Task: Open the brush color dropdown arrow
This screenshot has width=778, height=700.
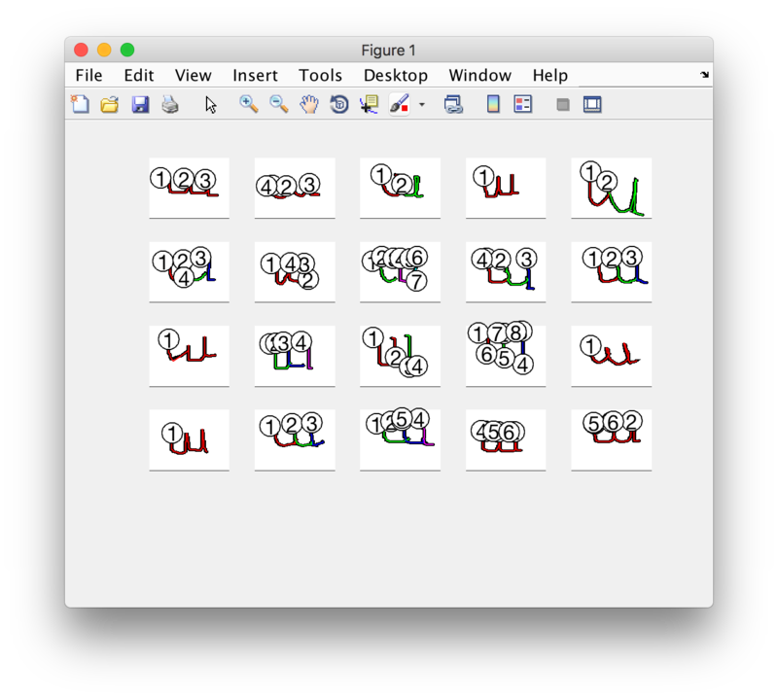Action: pyautogui.click(x=422, y=105)
